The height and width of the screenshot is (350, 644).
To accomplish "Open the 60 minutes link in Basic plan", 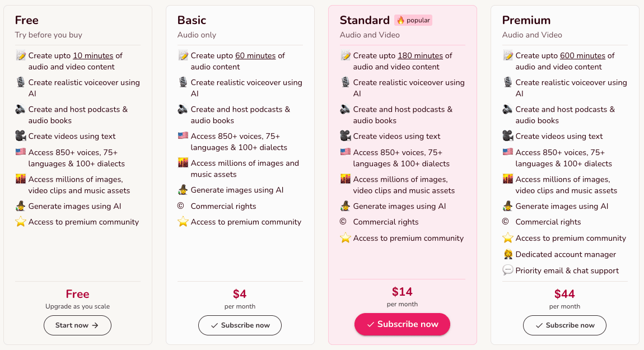I will point(255,55).
